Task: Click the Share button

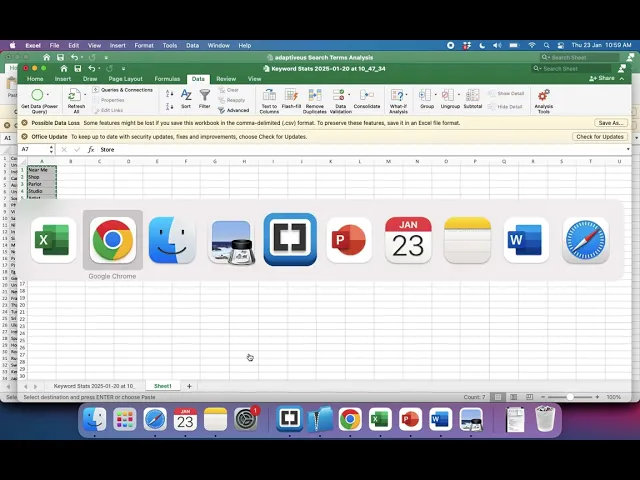Action: coord(602,78)
